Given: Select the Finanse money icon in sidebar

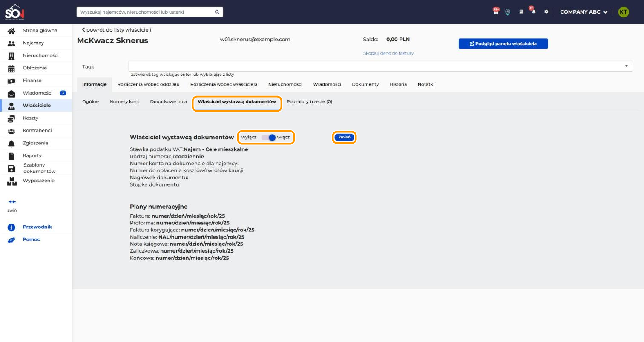Looking at the screenshot, I should point(11,80).
